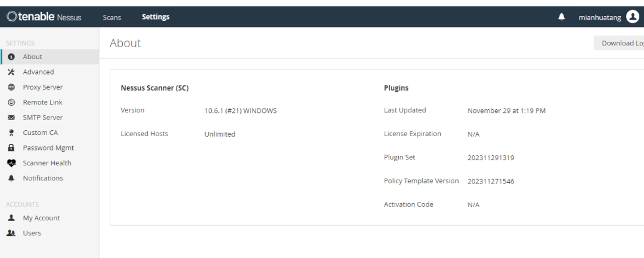The image size is (644, 258).
Task: Click the Licensed Hosts label
Action: [x=144, y=134]
